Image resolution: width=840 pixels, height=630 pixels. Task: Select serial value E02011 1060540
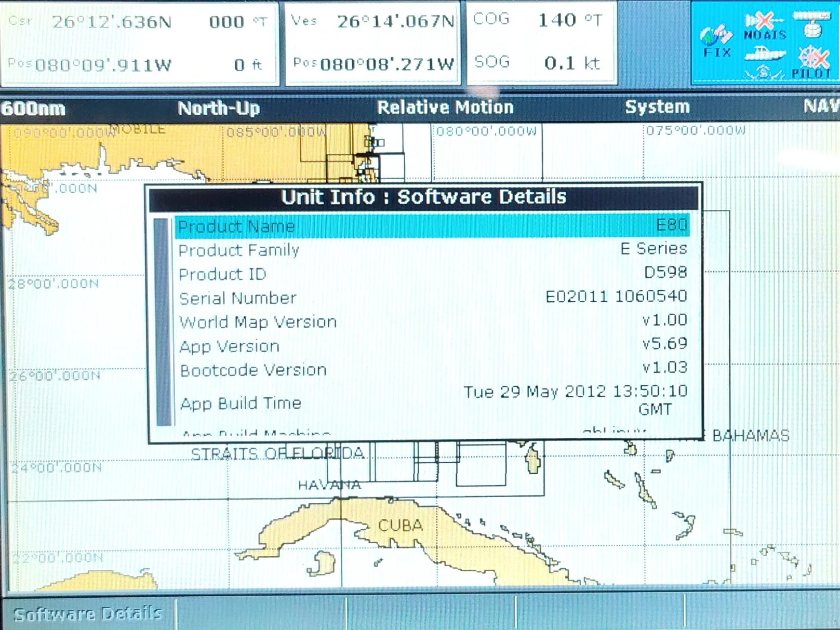point(616,297)
